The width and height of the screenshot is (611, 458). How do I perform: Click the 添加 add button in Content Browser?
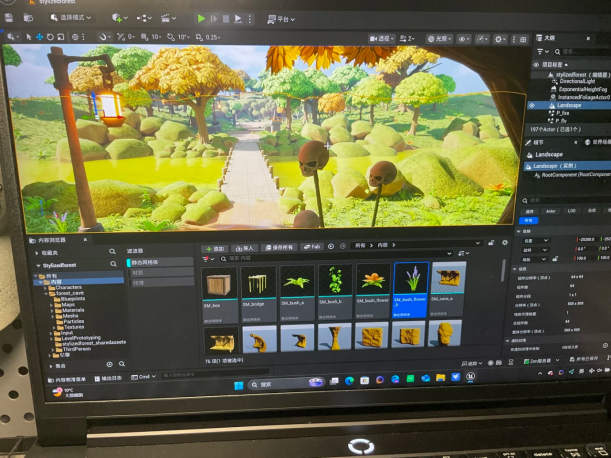[215, 247]
